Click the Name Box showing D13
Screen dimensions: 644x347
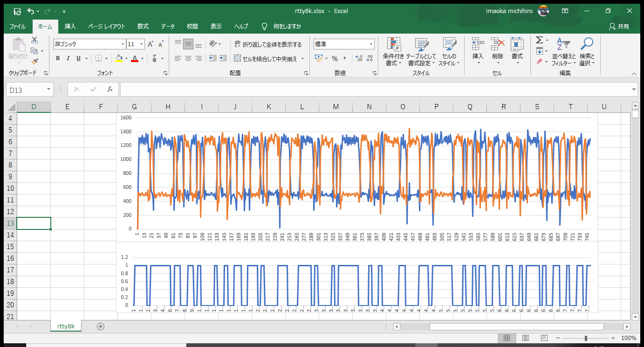pyautogui.click(x=30, y=90)
